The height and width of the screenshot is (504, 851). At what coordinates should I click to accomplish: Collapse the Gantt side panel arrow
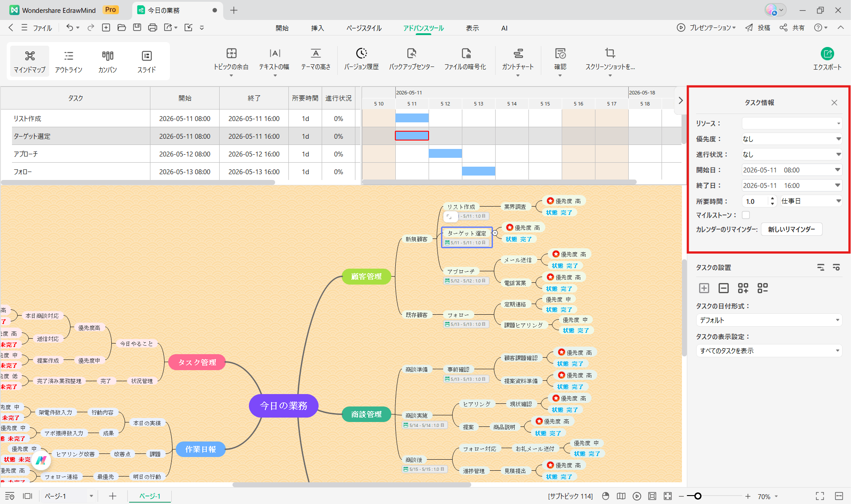681,101
